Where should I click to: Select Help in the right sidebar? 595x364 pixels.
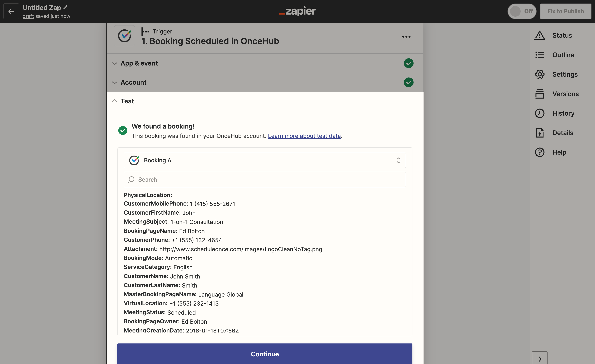coord(559,152)
